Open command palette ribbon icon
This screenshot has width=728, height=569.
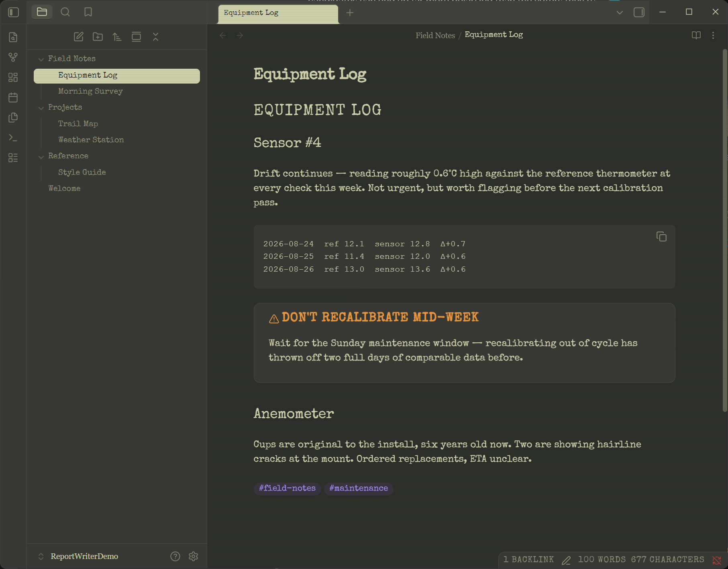pos(13,138)
